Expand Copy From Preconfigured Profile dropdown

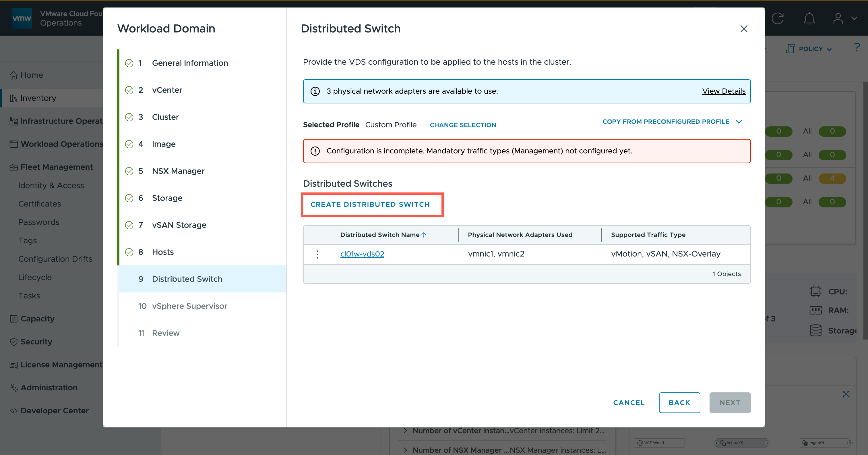672,122
